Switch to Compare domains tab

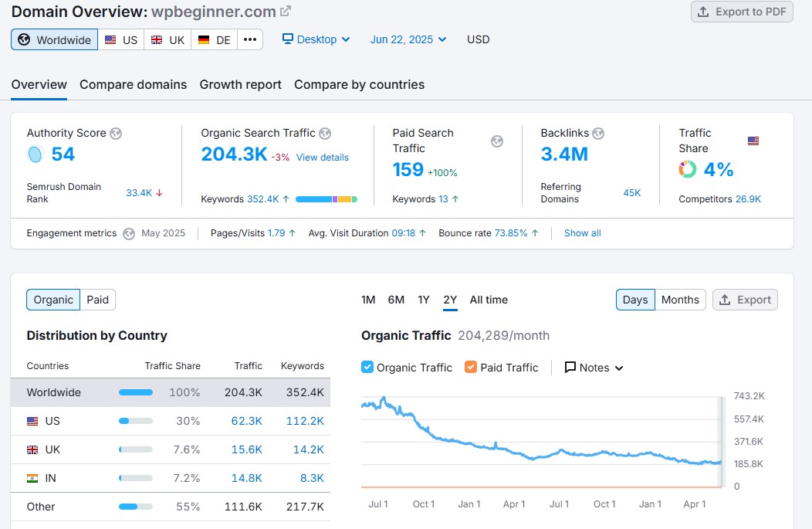coord(133,84)
